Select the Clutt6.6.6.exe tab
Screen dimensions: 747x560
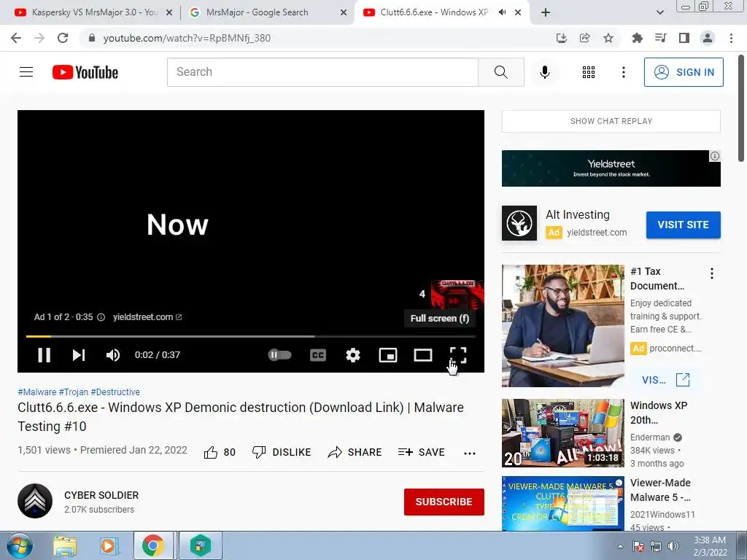click(433, 12)
